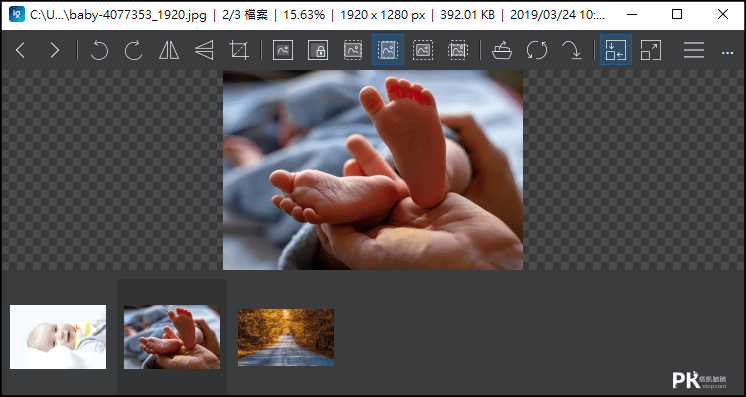746x397 pixels.
Task: Click the '392.01 KB' file size text
Action: click(x=467, y=15)
